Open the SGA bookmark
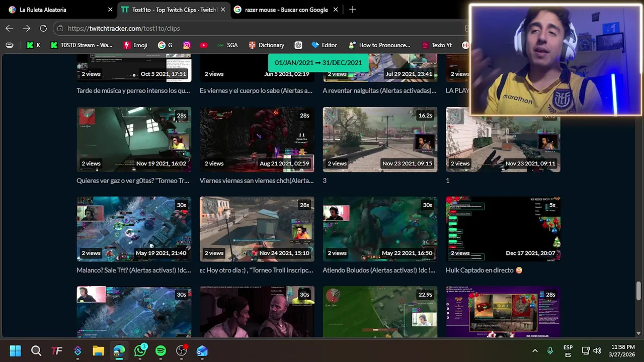Image resolution: width=644 pixels, height=362 pixels. (227, 45)
